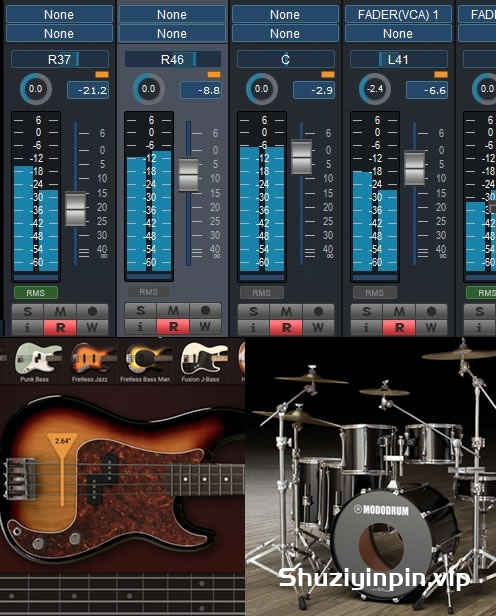Image resolution: width=496 pixels, height=616 pixels.
Task: Enable automation write on L41 channel
Action: coord(432,327)
